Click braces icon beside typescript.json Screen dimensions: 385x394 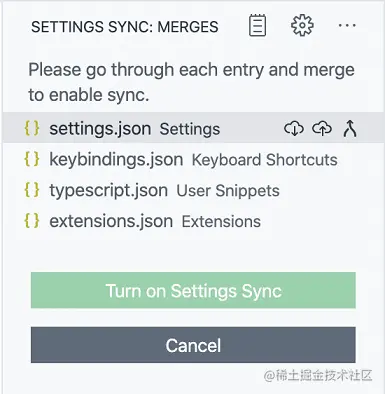tap(32, 190)
